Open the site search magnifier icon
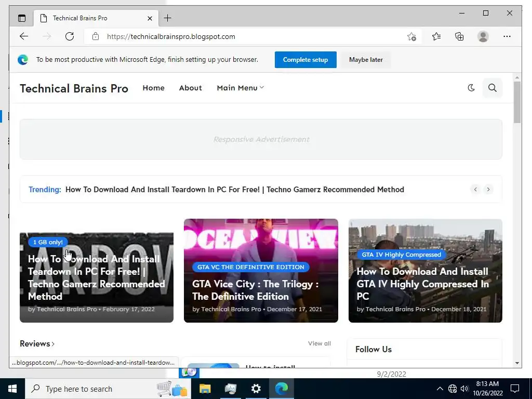 [493, 88]
